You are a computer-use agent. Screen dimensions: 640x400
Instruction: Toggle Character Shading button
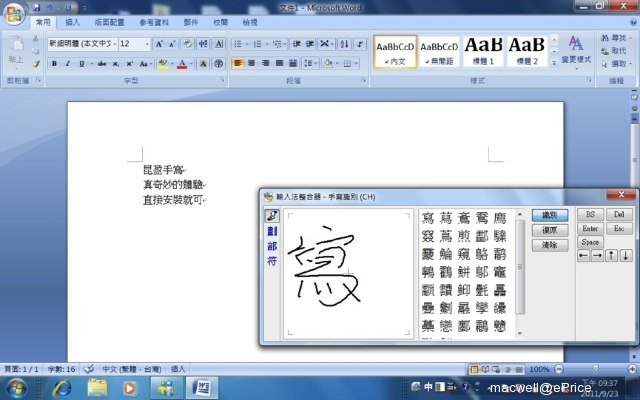point(203,64)
